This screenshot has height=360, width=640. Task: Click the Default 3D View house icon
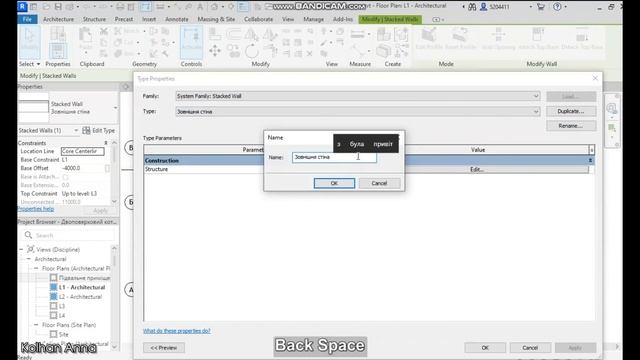click(x=214, y=7)
